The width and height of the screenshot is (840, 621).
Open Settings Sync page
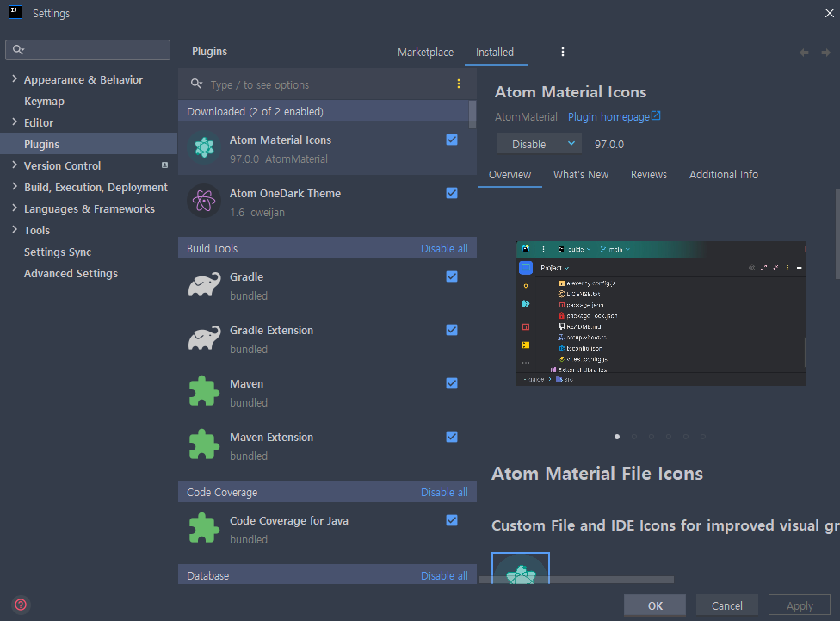coord(58,252)
